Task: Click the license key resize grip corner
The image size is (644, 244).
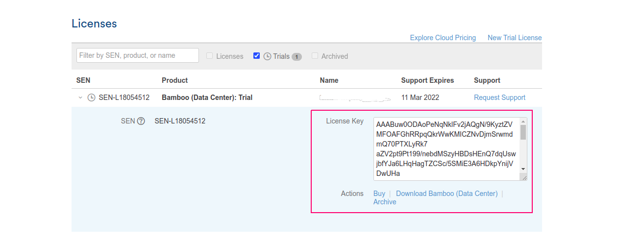Action: [523, 177]
